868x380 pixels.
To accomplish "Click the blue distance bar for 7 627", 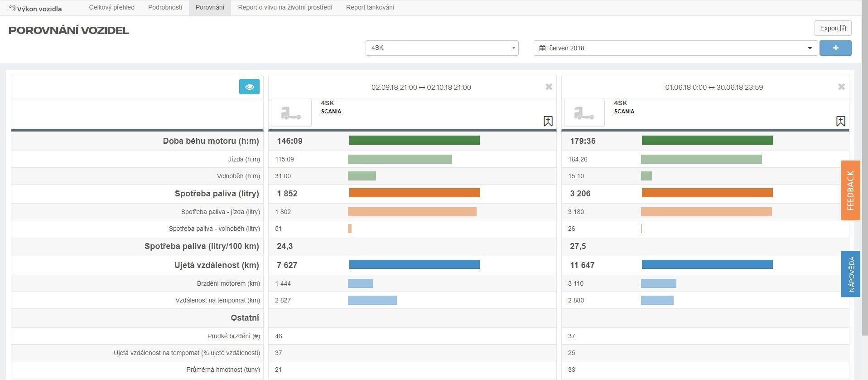I will 414,264.
